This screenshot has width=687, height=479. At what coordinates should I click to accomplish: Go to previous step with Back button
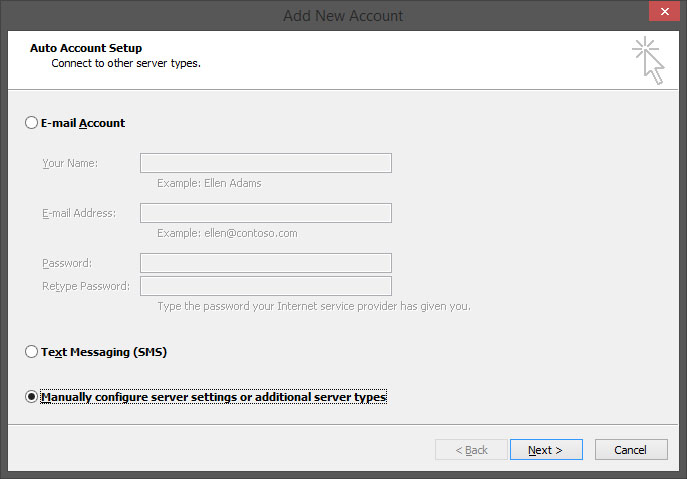tap(471, 450)
